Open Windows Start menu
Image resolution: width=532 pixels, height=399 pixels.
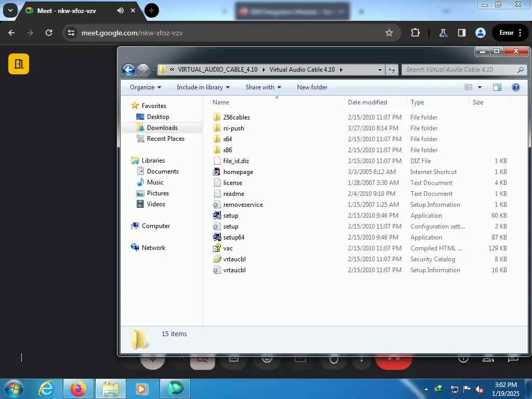(x=14, y=389)
